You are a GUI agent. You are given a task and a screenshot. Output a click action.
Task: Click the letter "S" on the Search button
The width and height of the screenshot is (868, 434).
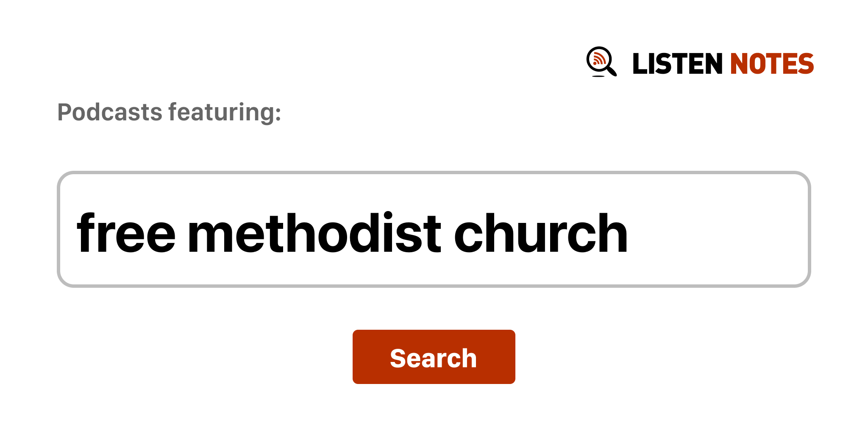(399, 359)
